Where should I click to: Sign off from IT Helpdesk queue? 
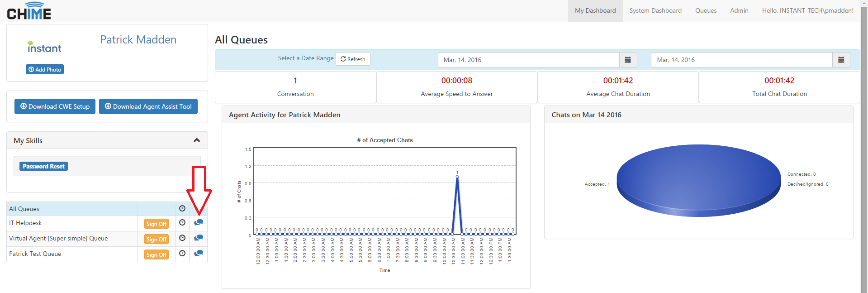pos(157,224)
